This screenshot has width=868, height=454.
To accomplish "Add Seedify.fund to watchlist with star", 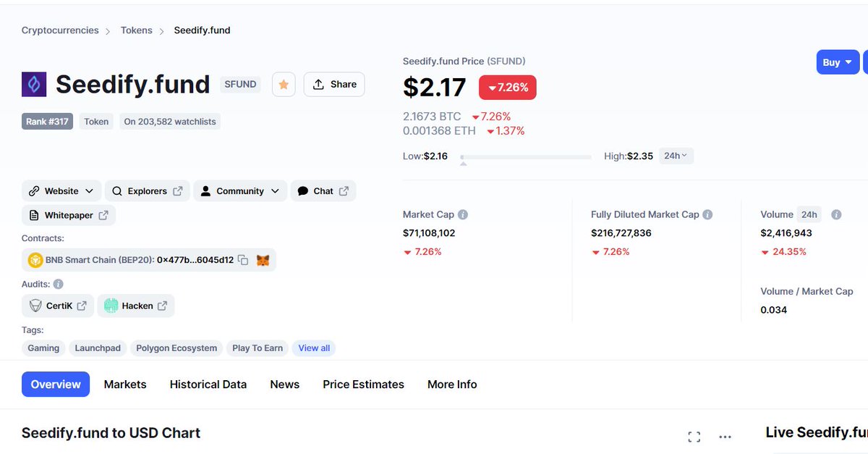I will coord(284,85).
